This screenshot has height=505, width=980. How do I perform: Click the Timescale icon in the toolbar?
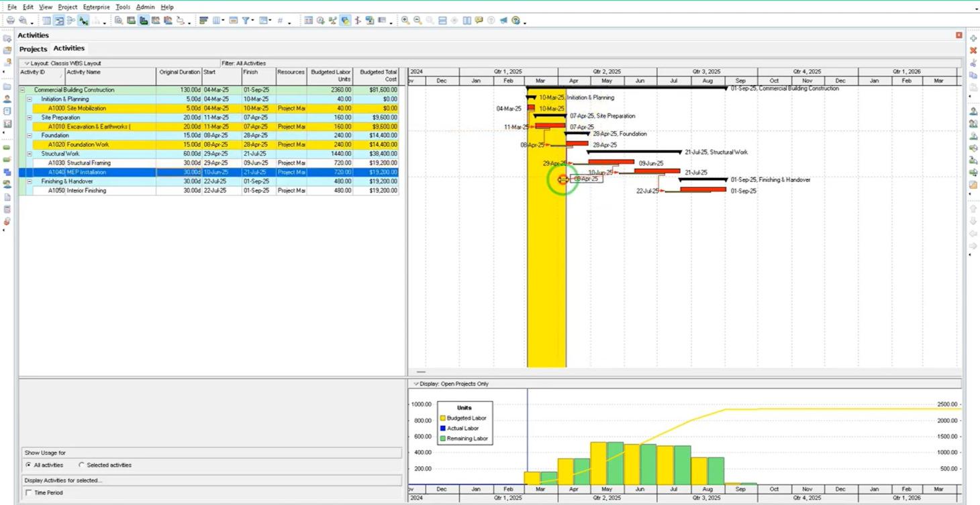[234, 21]
